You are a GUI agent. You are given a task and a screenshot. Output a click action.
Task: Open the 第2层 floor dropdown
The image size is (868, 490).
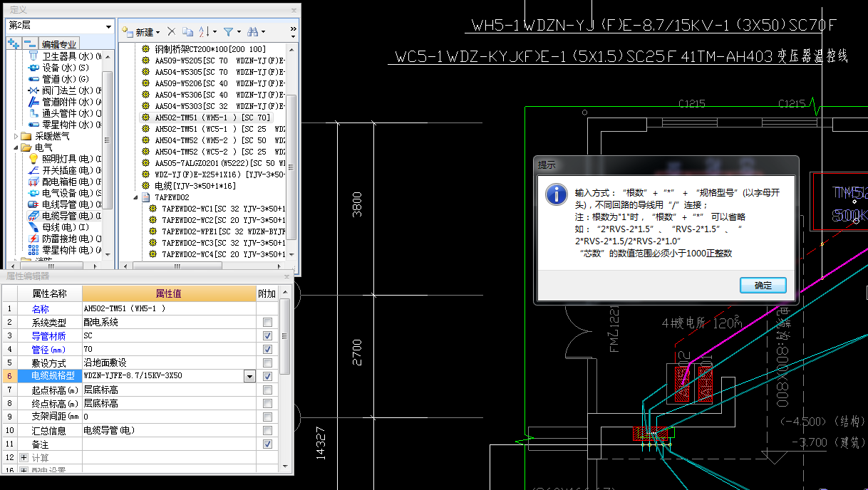[x=108, y=26]
